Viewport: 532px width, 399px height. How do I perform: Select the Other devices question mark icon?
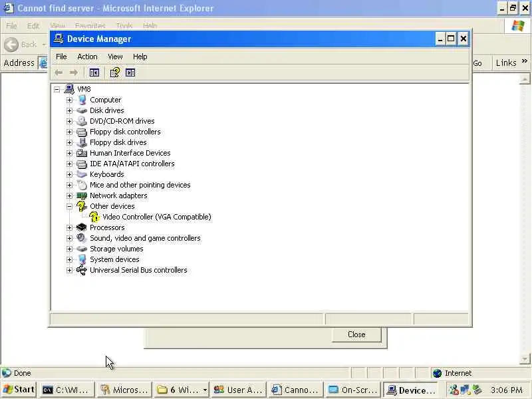click(x=81, y=206)
